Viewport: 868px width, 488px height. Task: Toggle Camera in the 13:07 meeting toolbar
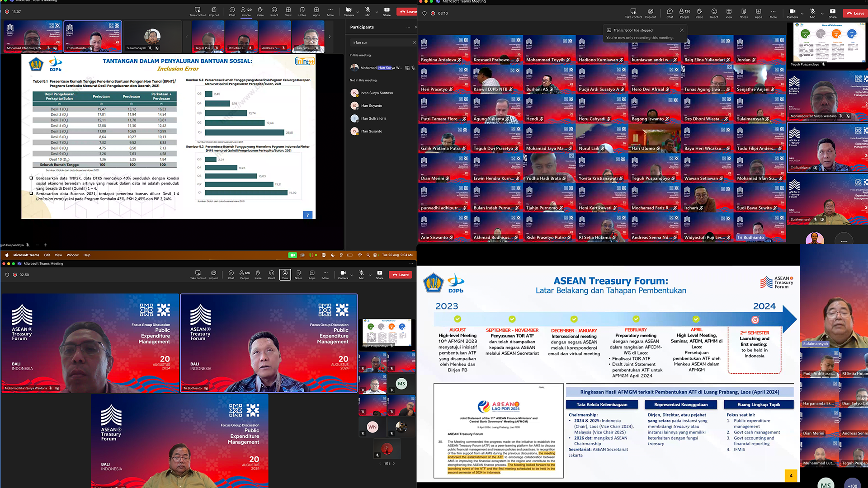(x=349, y=11)
